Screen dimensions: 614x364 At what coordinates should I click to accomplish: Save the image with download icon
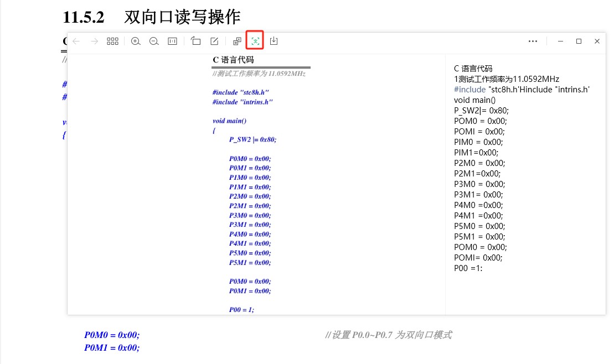pos(274,41)
